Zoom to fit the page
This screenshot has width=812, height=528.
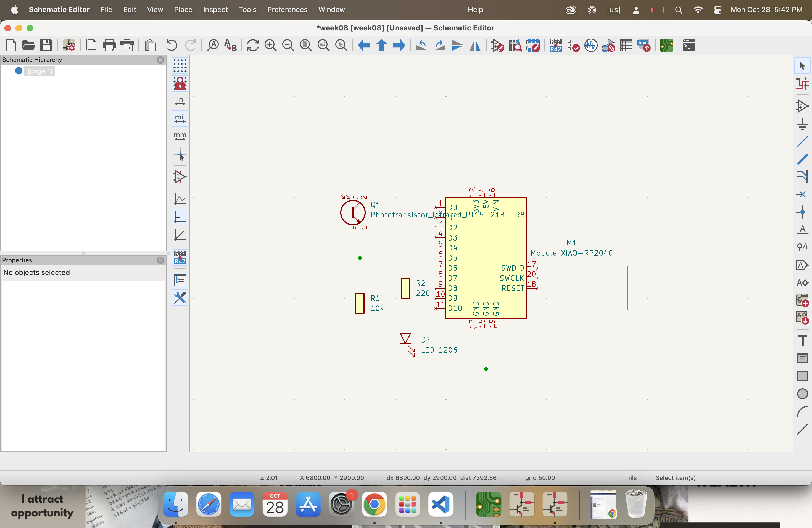point(306,45)
